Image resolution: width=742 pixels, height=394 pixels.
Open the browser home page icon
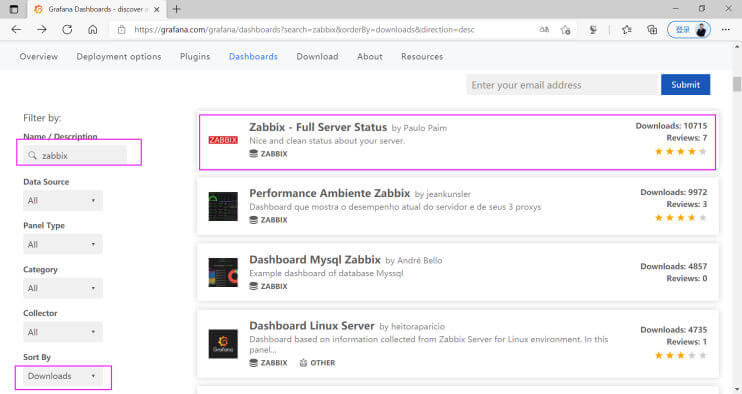(93, 29)
